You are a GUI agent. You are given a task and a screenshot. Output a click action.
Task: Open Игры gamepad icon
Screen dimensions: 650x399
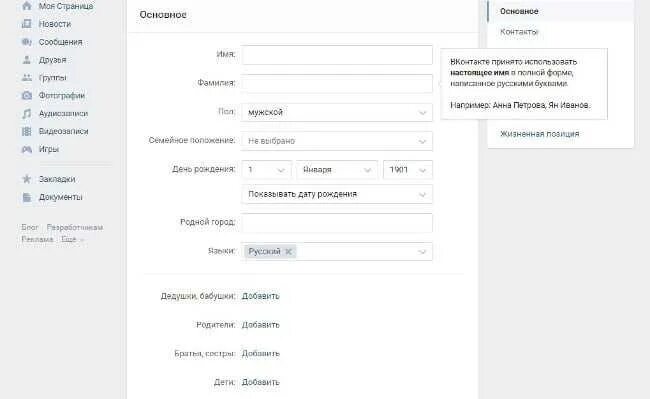point(27,149)
